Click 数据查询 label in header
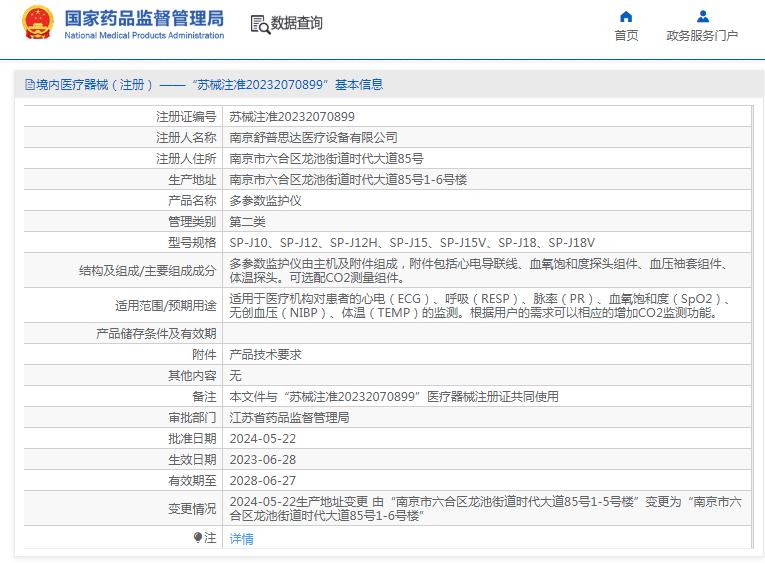 click(x=297, y=23)
